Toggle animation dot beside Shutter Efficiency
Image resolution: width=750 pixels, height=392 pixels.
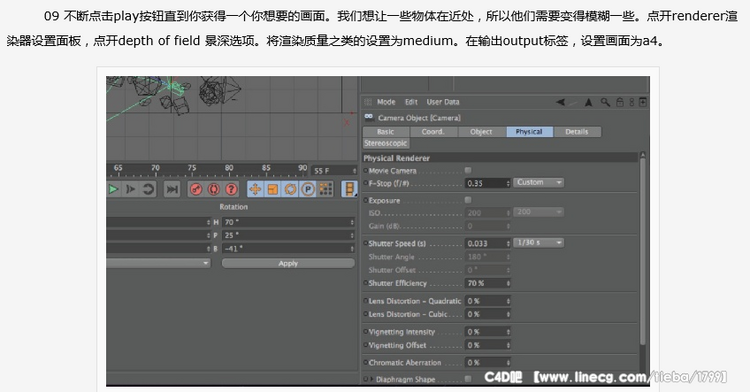tap(366, 283)
